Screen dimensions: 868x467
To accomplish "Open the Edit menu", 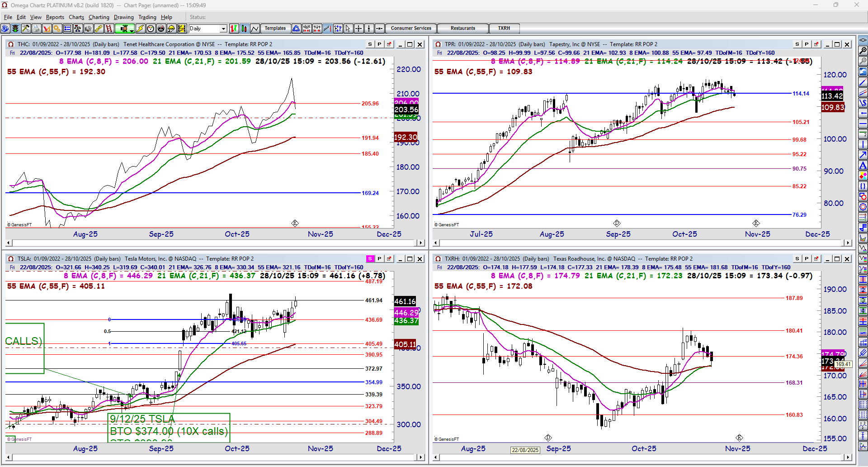I will 21,17.
